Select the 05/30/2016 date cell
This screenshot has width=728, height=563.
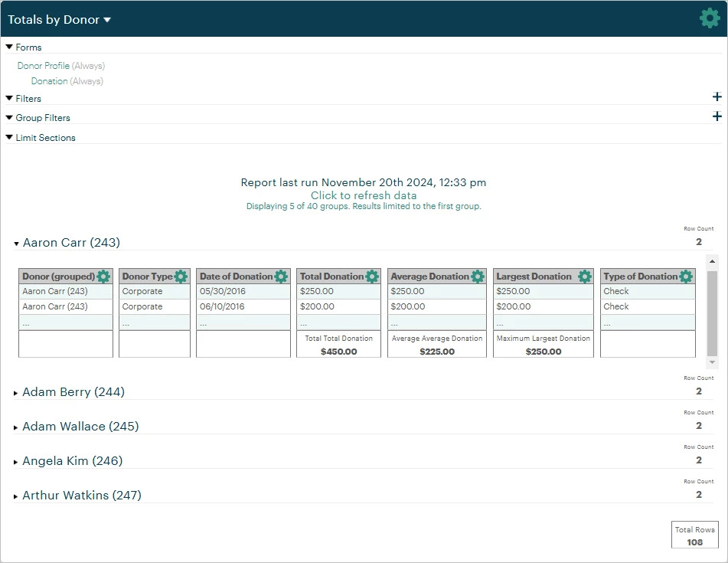tap(243, 291)
